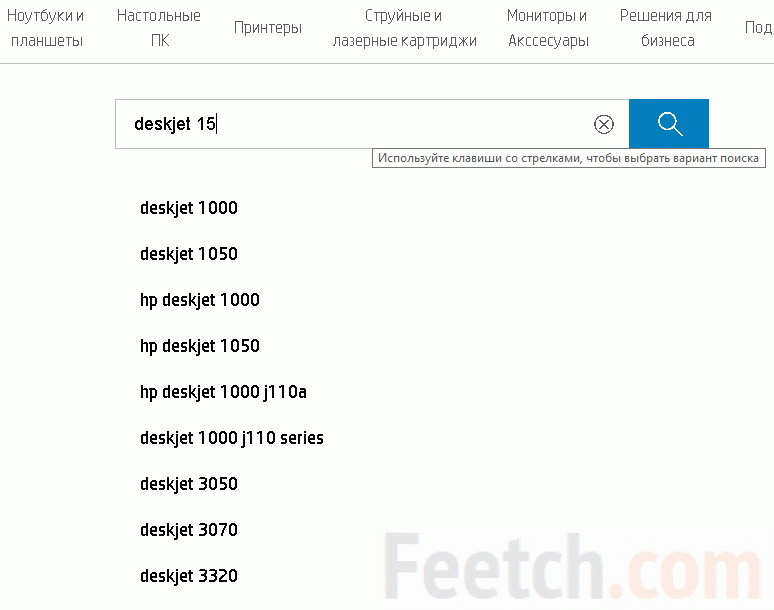Pick suggestion 'deskjet 1000 j110 series'
The width and height of the screenshot is (774, 610).
[232, 438]
